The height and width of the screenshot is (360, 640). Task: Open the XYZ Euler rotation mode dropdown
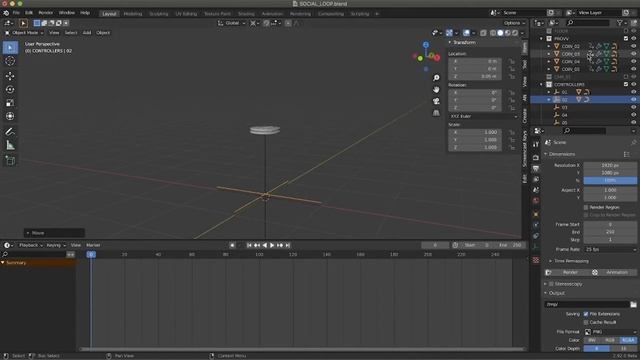[483, 116]
